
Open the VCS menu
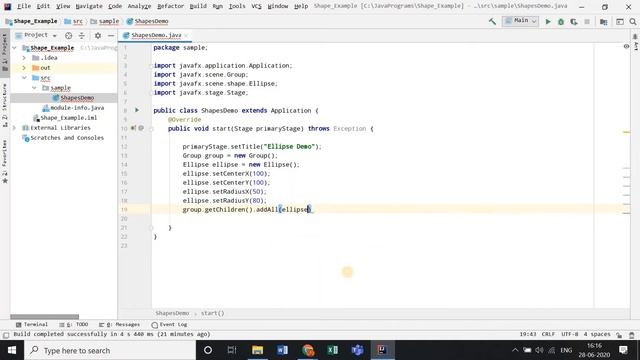coord(256,6)
